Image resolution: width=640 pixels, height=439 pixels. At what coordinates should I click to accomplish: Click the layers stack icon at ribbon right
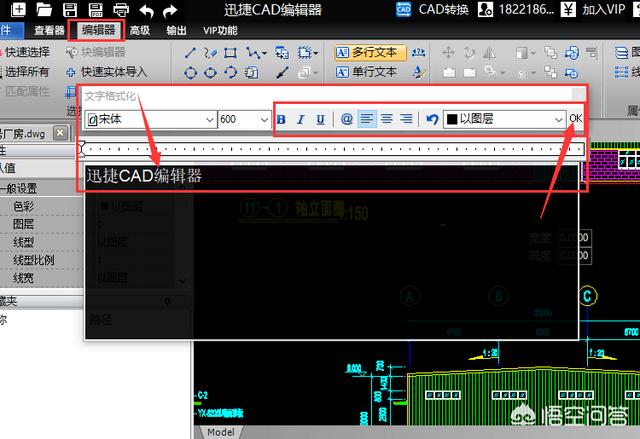click(621, 53)
